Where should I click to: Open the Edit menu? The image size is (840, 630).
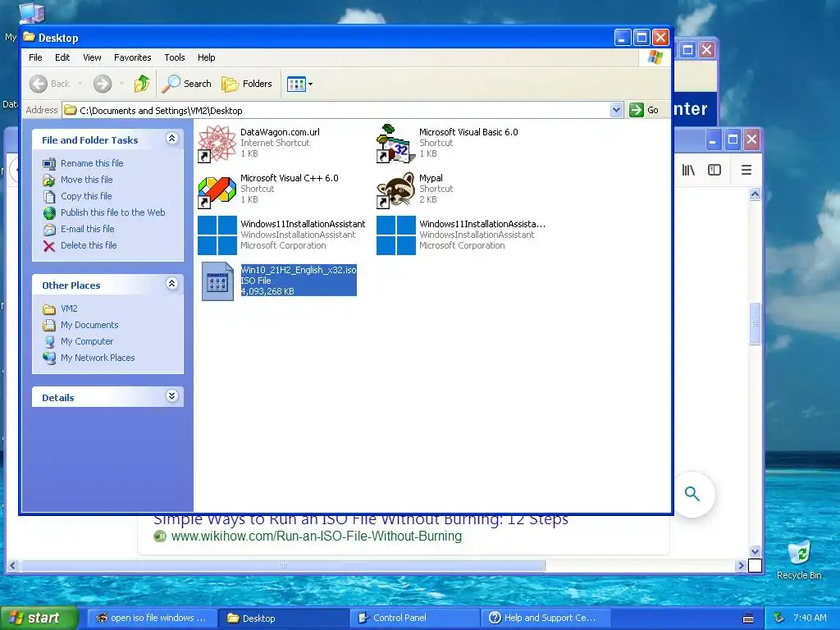click(x=62, y=57)
